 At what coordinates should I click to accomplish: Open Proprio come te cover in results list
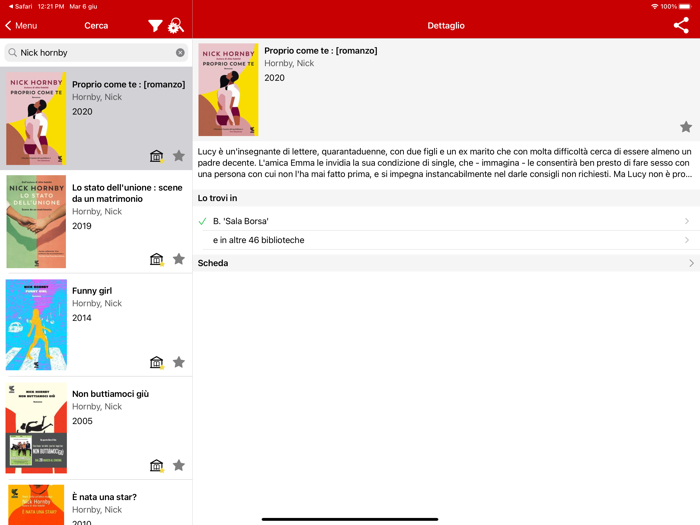36,118
